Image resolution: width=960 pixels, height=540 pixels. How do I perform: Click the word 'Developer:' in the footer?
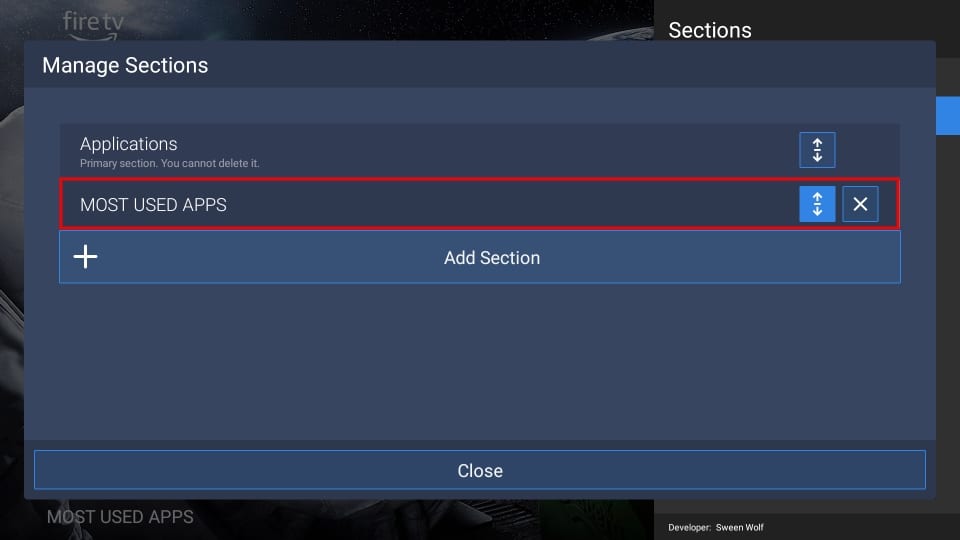pos(689,527)
